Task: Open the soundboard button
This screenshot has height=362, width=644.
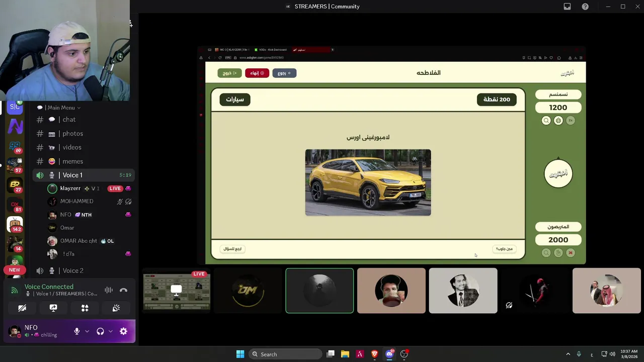Action: coord(116,308)
